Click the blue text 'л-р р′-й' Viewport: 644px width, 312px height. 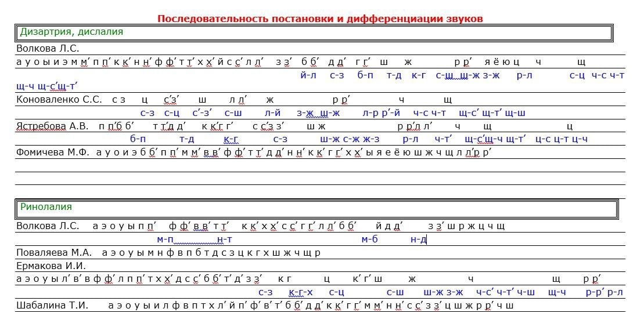(x=381, y=113)
